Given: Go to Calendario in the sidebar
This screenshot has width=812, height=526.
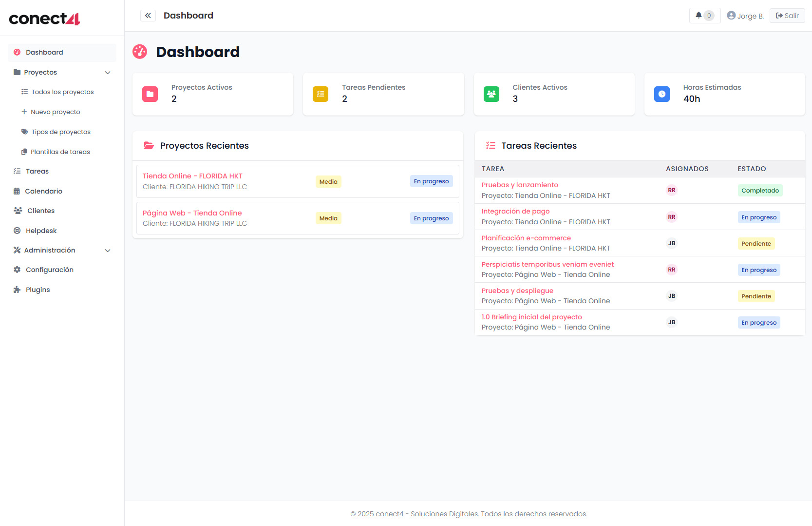Looking at the screenshot, I should click(43, 191).
